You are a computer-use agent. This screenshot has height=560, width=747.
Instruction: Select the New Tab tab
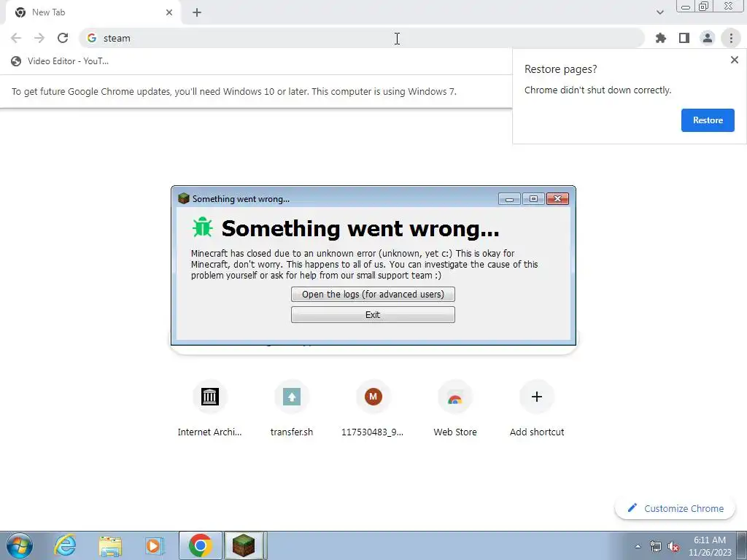coord(93,12)
